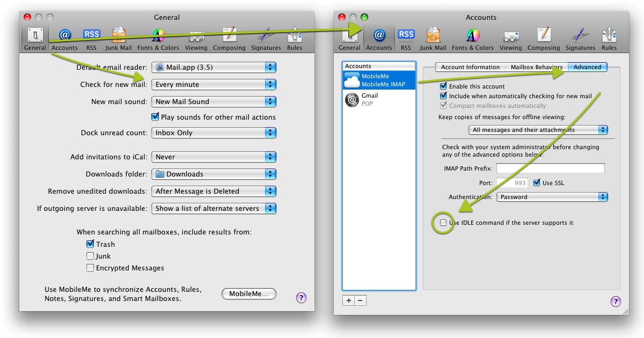The width and height of the screenshot is (644, 338).
Task: Open Signatures pane in General window
Action: [x=266, y=39]
